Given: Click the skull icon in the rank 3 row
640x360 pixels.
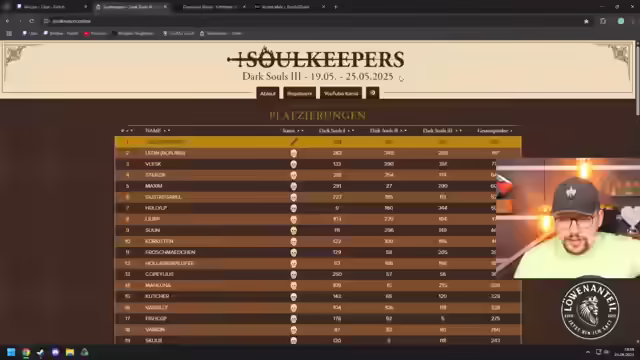Looking at the screenshot, I should click(293, 164).
